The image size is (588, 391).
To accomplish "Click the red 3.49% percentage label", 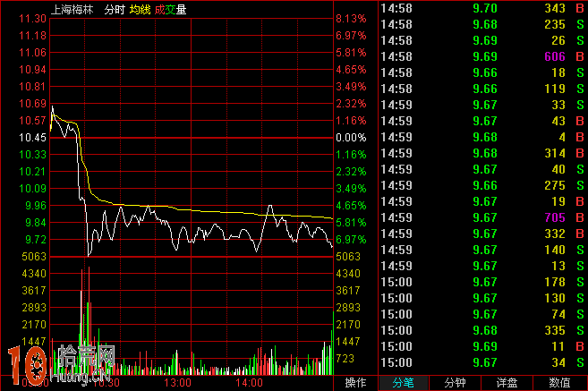I will pos(351,87).
